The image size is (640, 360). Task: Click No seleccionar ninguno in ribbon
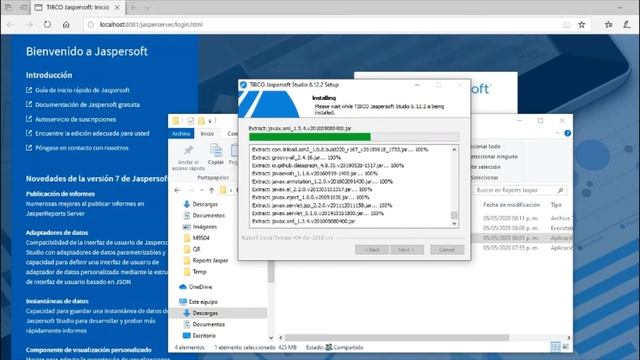pyautogui.click(x=494, y=157)
